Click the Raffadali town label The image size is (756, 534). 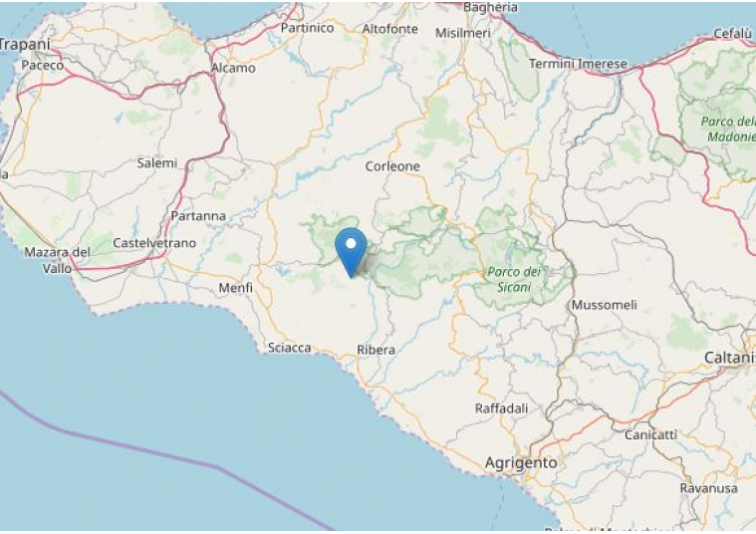pyautogui.click(x=501, y=408)
